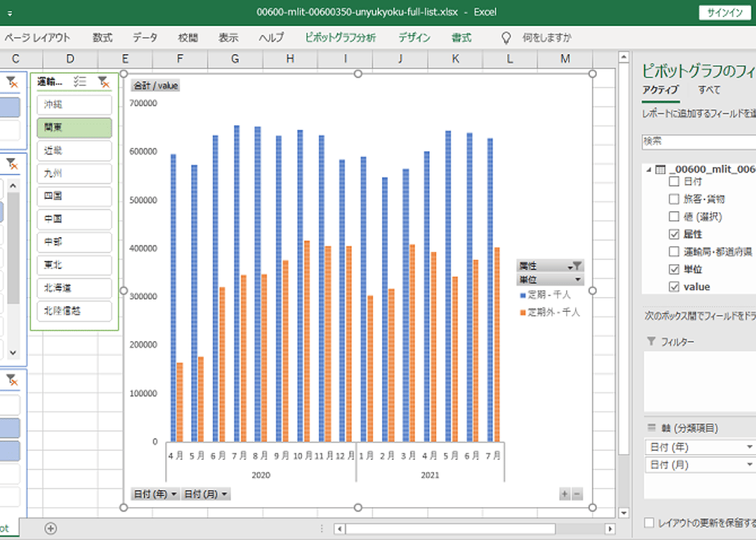Select 近畿 in the slicer
The width and height of the screenshot is (756, 540).
74,151
